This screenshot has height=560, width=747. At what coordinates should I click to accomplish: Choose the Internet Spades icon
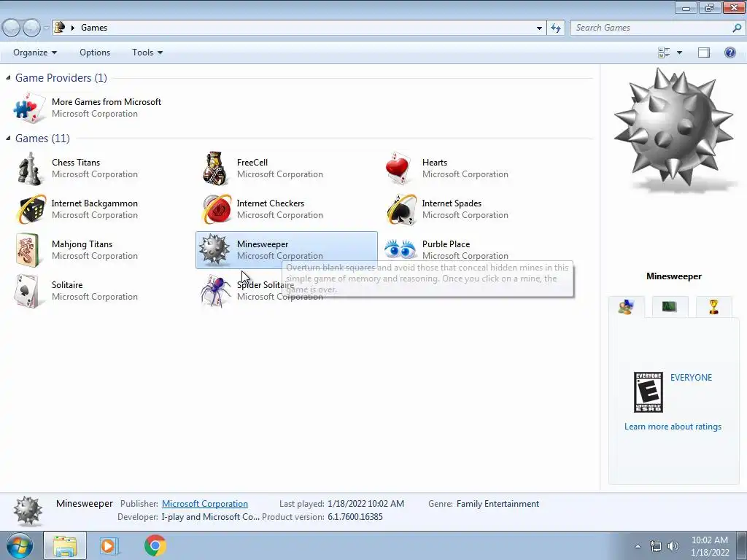(x=401, y=209)
